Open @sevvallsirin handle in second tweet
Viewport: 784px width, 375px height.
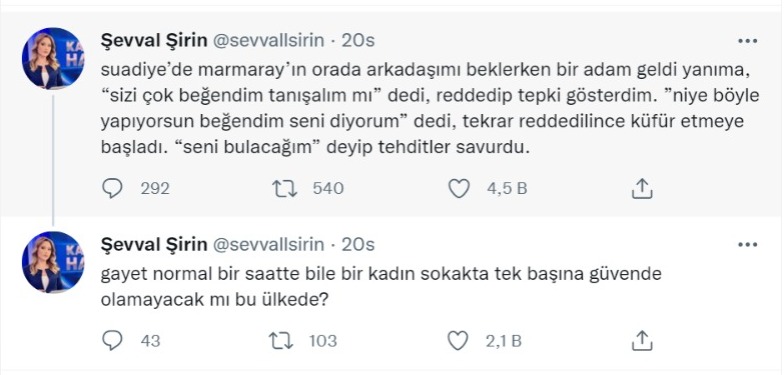tap(268, 244)
